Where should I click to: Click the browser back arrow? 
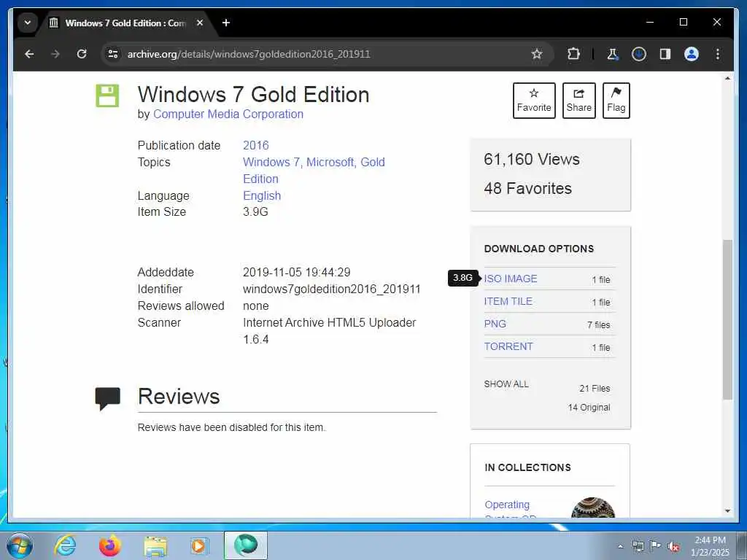click(x=29, y=54)
